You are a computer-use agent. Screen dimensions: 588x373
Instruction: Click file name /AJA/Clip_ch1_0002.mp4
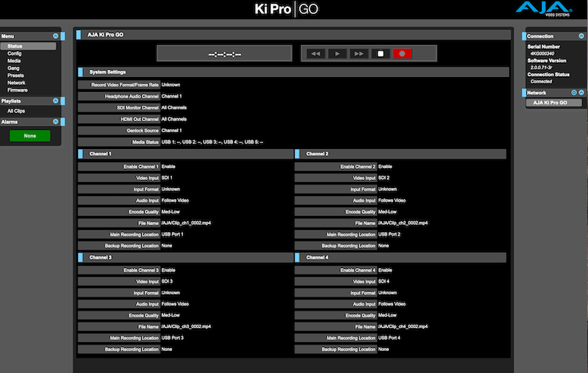[x=186, y=222]
